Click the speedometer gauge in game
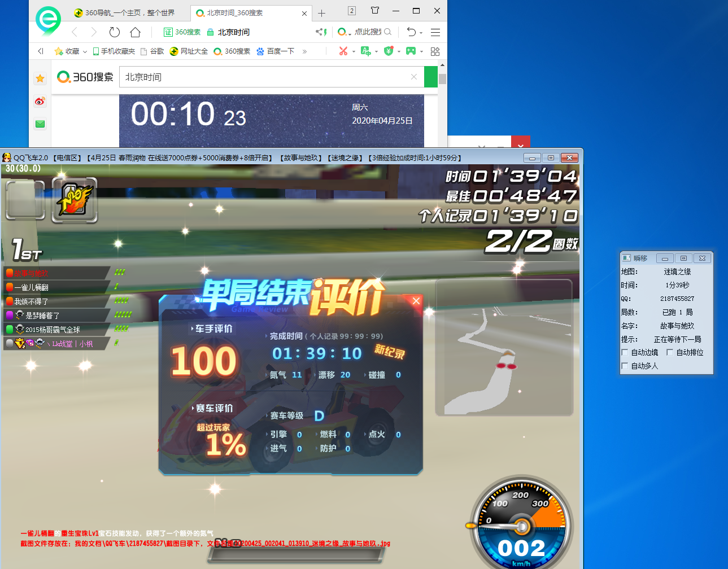728x569 pixels. coord(521,525)
